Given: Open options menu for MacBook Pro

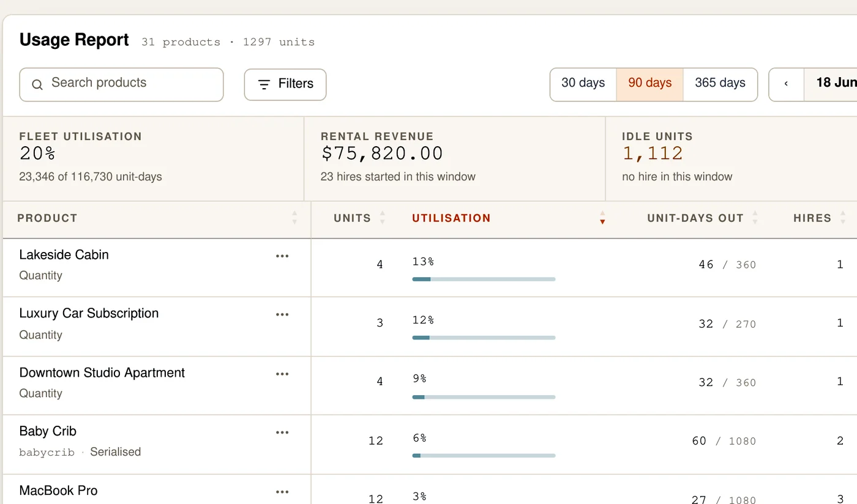Looking at the screenshot, I should coord(282,492).
